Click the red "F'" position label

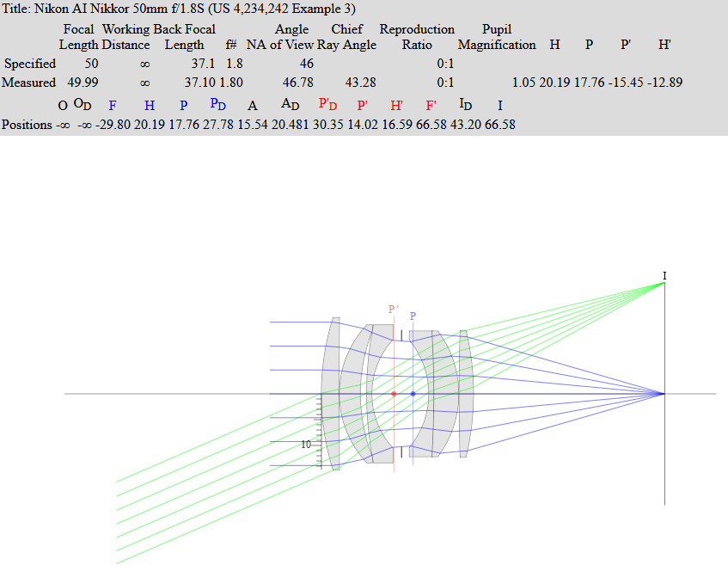coord(431,106)
